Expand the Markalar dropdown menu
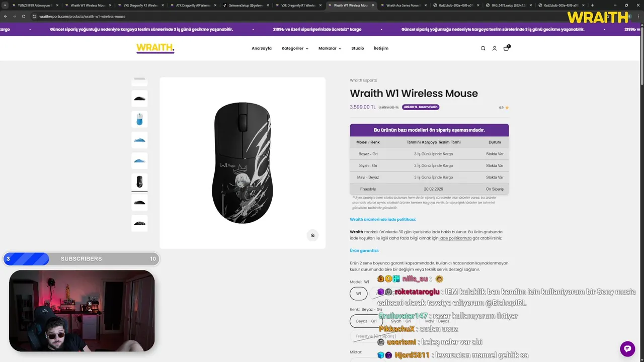Screen dimensions: 644x362 [x=330, y=48]
